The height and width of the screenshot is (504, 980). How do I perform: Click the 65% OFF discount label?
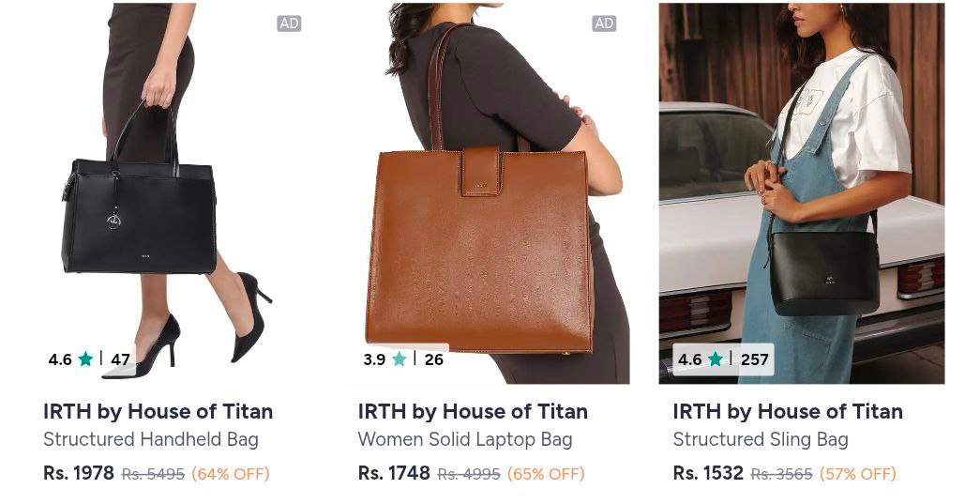pyautogui.click(x=546, y=474)
